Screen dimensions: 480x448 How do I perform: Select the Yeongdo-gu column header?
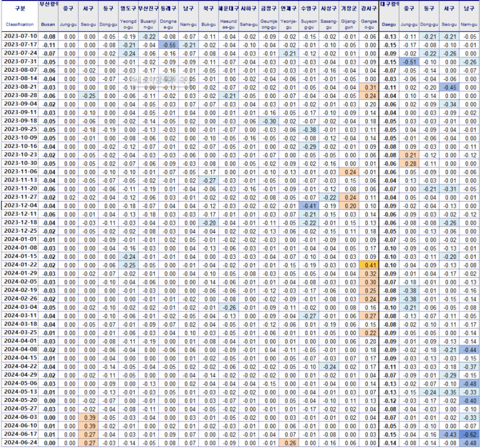[128, 16]
